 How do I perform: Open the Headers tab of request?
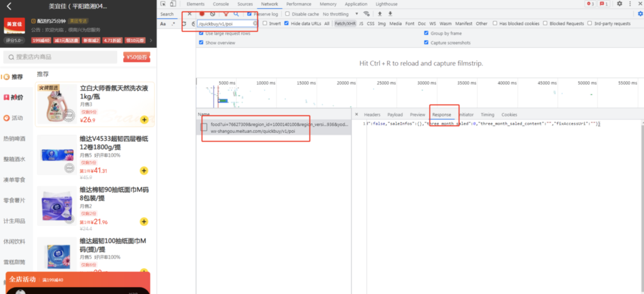pos(372,115)
